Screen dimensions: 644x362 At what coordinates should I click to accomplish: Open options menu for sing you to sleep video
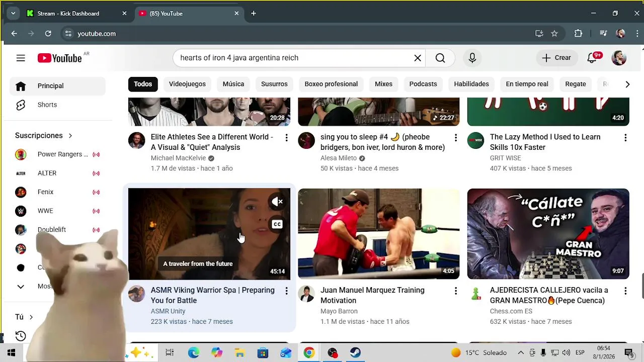(456, 138)
